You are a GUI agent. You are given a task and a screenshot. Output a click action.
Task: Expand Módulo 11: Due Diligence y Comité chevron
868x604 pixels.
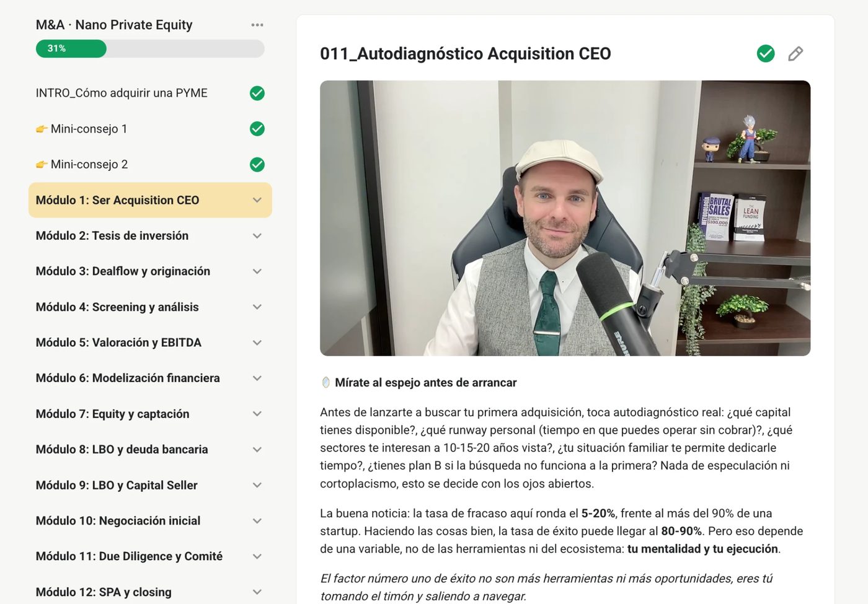coord(257,556)
